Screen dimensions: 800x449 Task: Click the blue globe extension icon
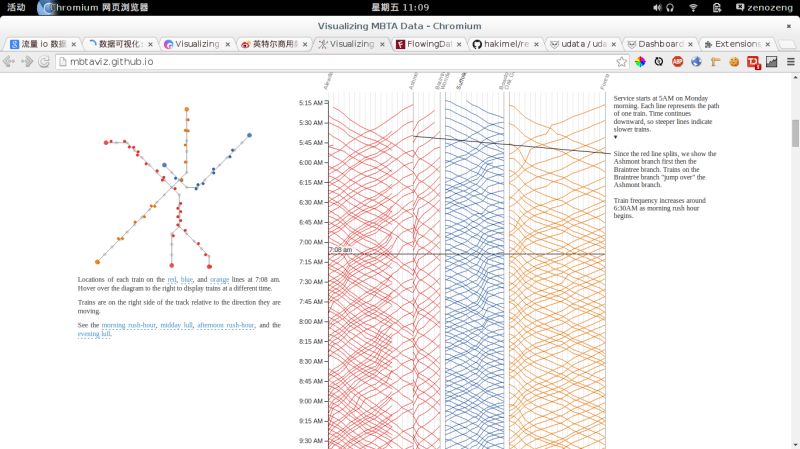(696, 62)
